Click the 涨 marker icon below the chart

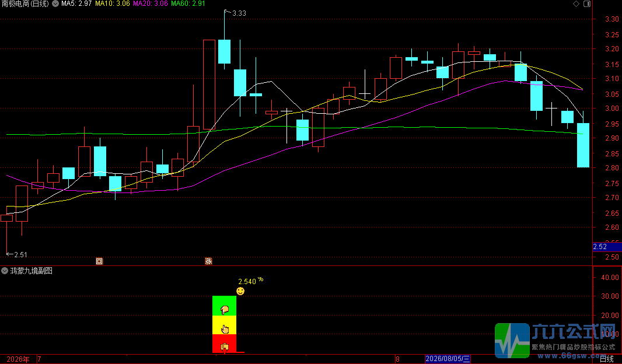tap(208, 261)
